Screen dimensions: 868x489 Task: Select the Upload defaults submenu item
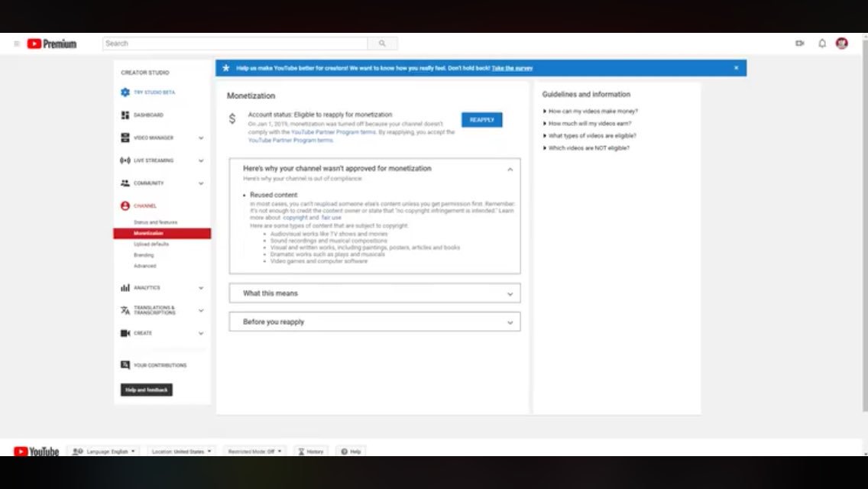click(x=151, y=244)
